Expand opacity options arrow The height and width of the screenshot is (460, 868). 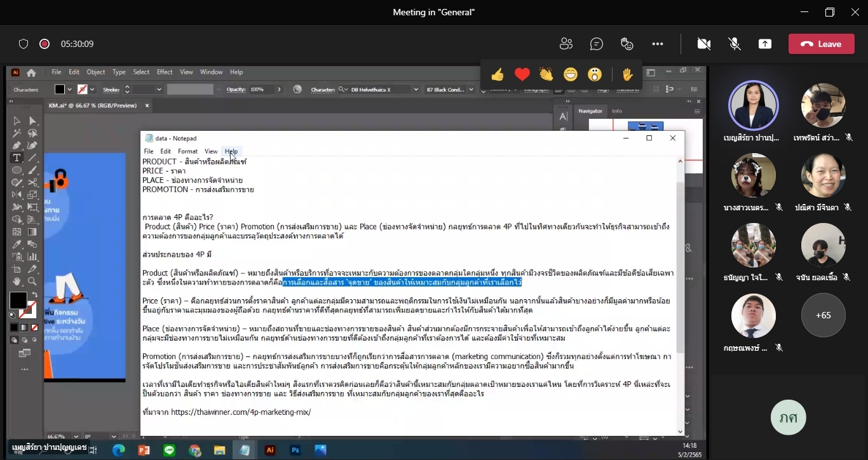coord(279,90)
